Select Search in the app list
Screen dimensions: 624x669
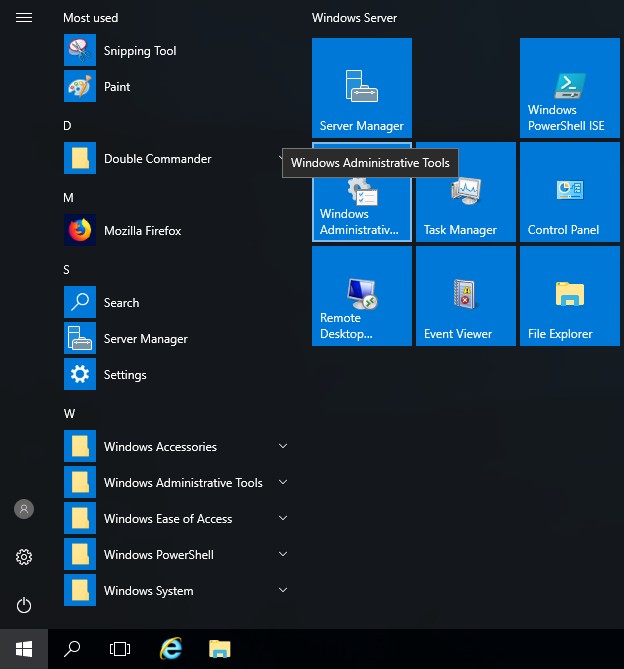tap(121, 303)
